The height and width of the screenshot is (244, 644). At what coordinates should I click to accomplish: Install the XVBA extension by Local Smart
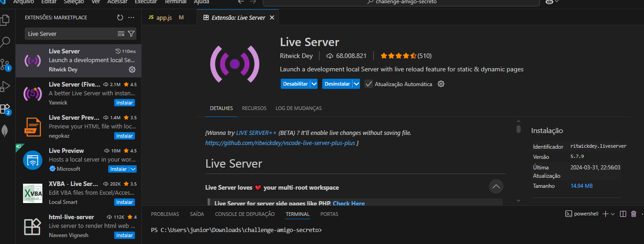(124, 202)
